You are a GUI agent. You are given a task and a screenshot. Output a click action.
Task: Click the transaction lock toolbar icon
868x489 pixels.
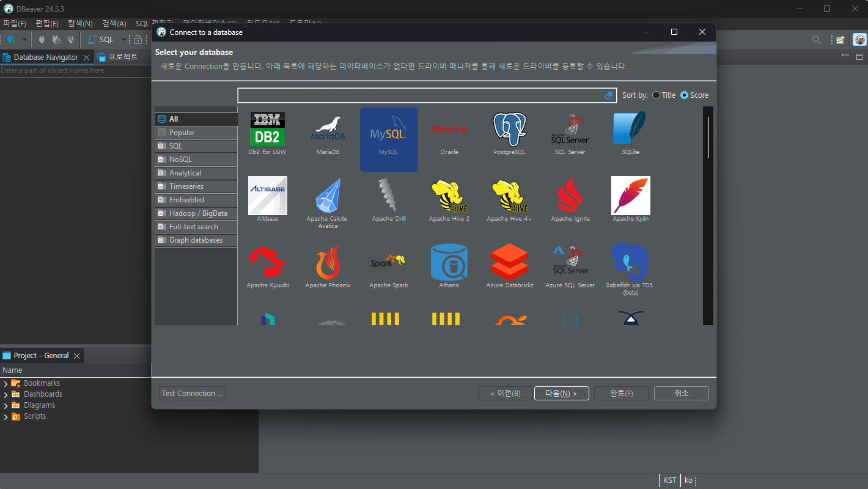[138, 40]
